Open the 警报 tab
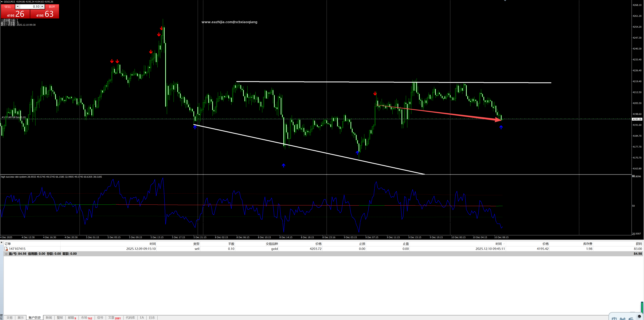 60,317
